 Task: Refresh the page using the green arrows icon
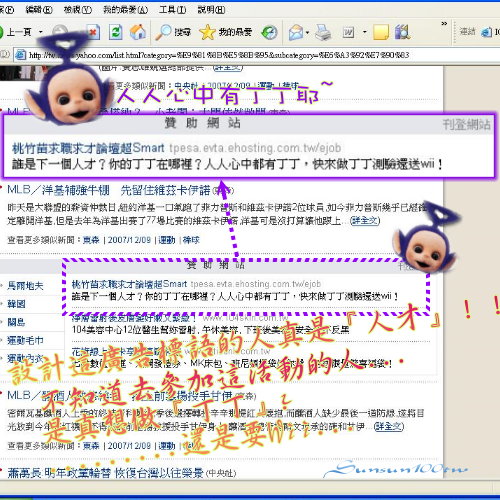click(x=115, y=32)
